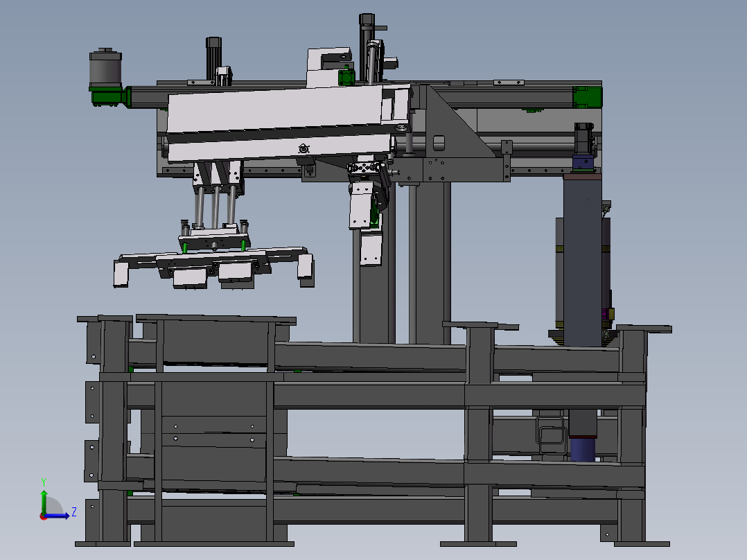Click the blue Z axis of the triad
Viewport: 747px width, 560px height.
pos(58,516)
